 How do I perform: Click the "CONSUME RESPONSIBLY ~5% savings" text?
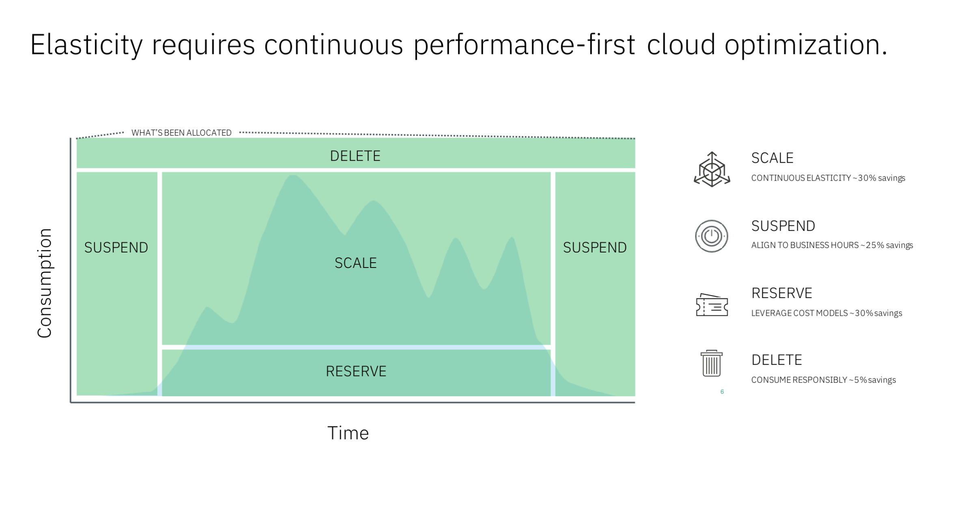(x=823, y=380)
